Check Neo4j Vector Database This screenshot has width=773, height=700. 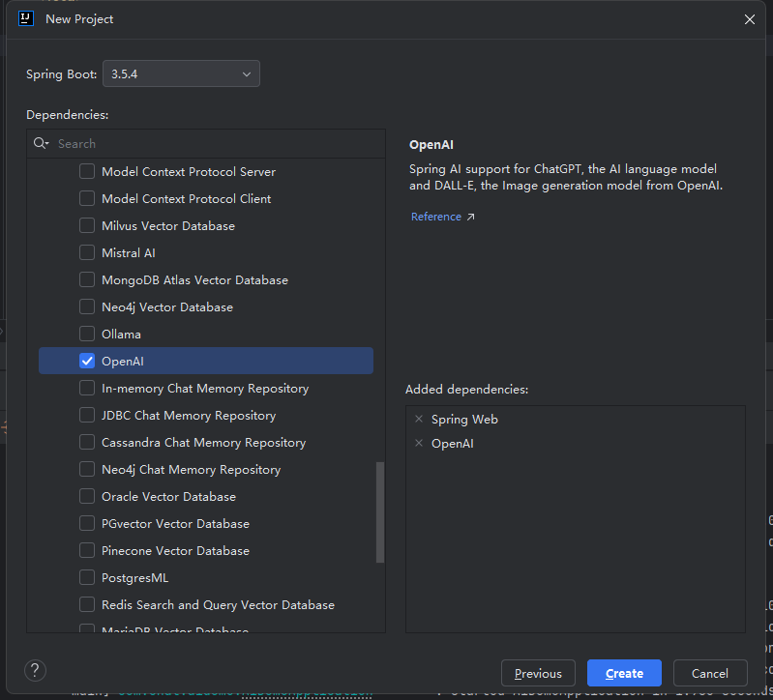(x=87, y=306)
